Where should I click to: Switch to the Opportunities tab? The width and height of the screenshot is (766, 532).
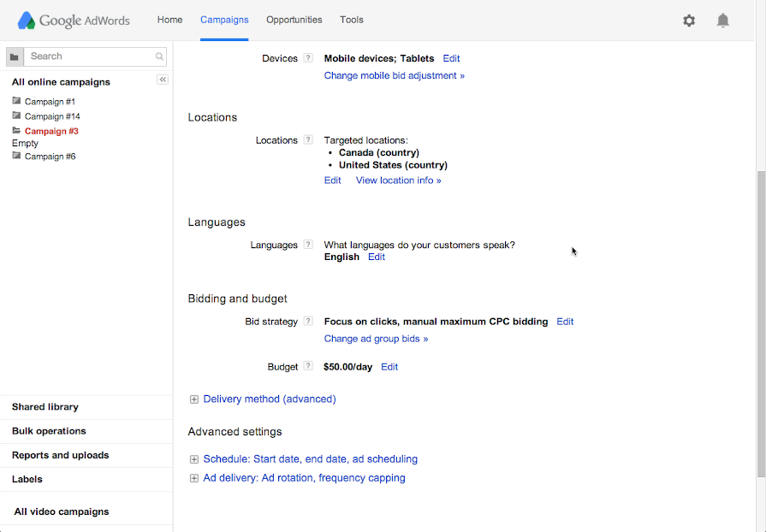[294, 20]
